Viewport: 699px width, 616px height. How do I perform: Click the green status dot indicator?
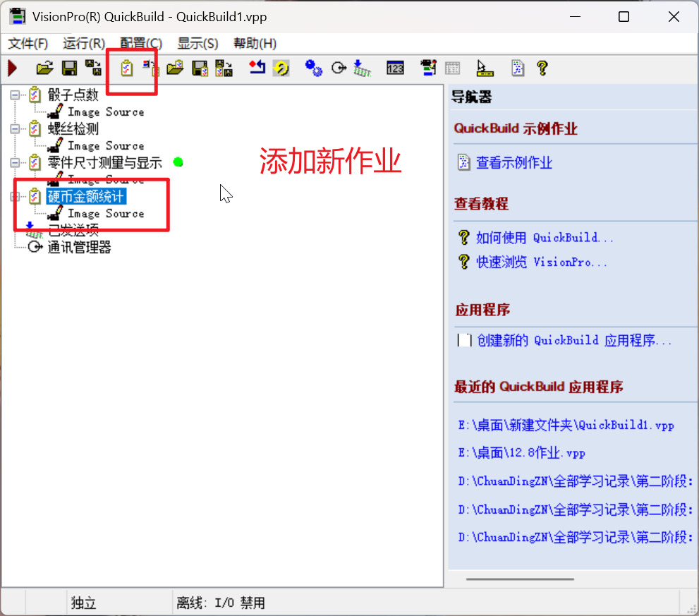click(178, 162)
